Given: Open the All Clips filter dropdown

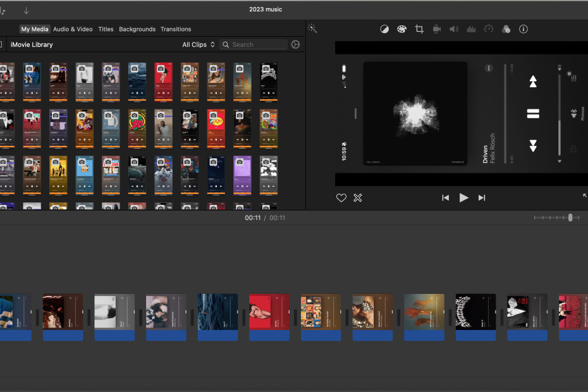Looking at the screenshot, I should click(199, 45).
